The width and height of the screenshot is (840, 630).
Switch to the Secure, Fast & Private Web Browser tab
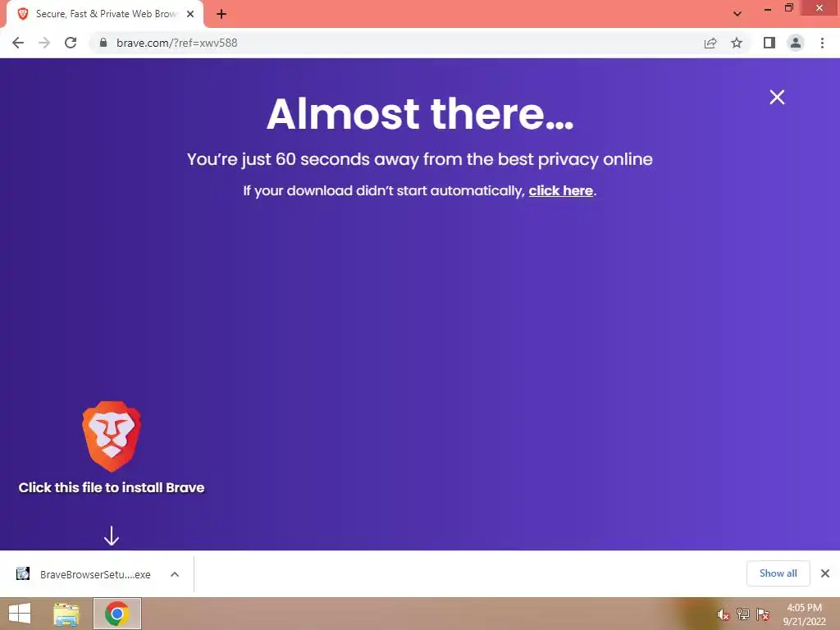[x=105, y=14]
